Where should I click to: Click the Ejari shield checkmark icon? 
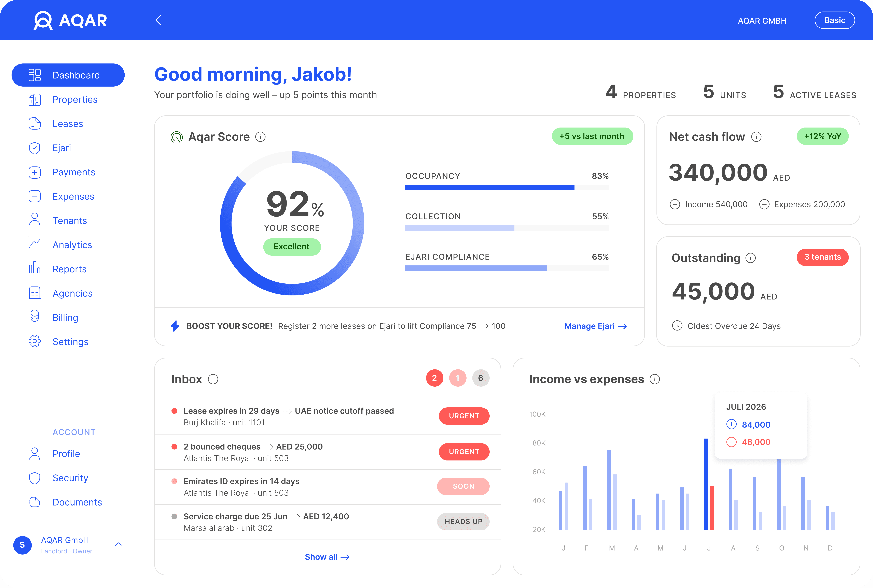click(x=34, y=148)
